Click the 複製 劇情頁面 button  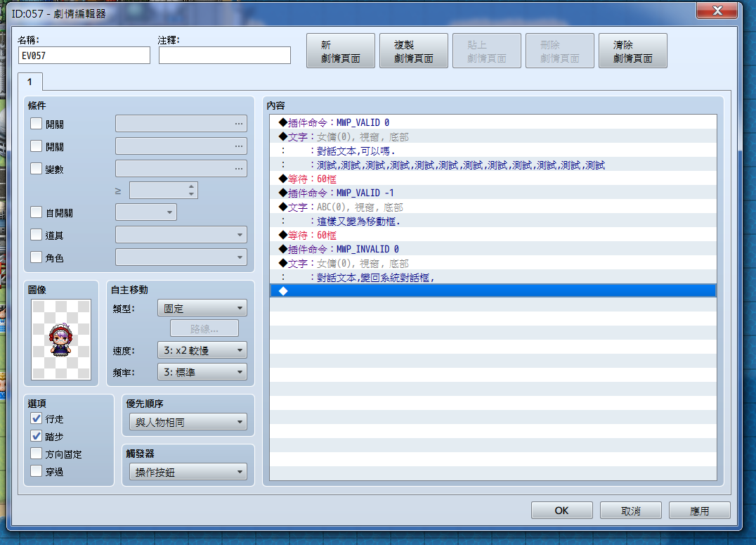click(x=414, y=51)
